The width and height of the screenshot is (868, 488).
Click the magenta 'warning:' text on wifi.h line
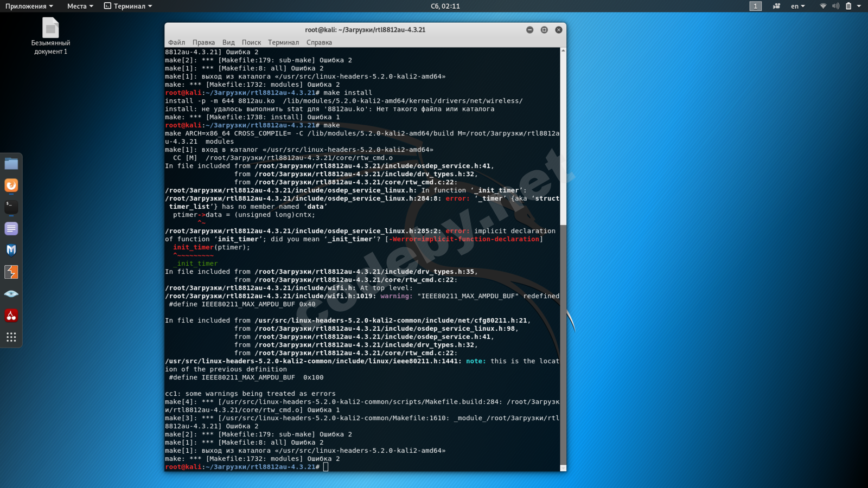coord(397,296)
